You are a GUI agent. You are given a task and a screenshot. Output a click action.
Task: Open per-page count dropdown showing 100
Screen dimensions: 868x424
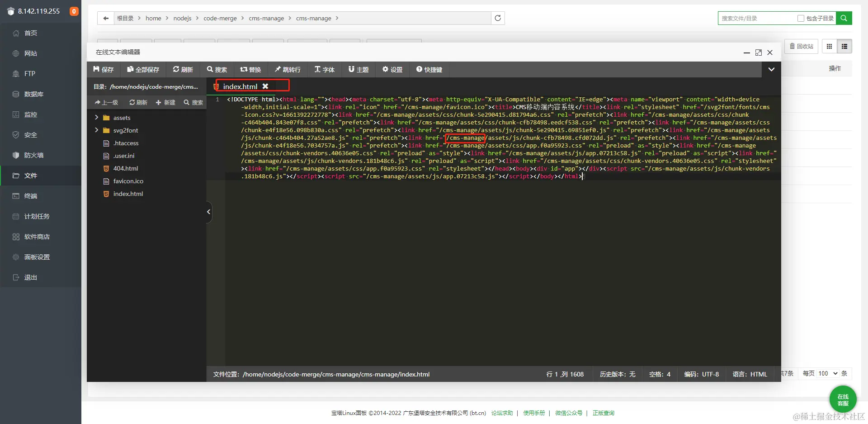(828, 373)
